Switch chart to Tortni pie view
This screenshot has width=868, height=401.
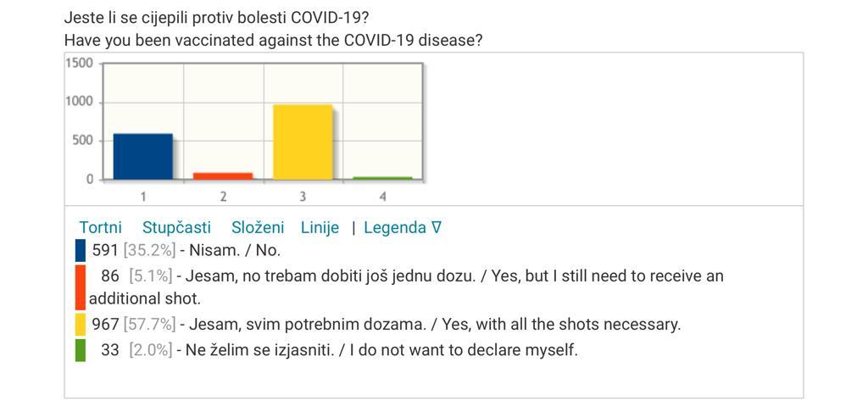tap(100, 228)
